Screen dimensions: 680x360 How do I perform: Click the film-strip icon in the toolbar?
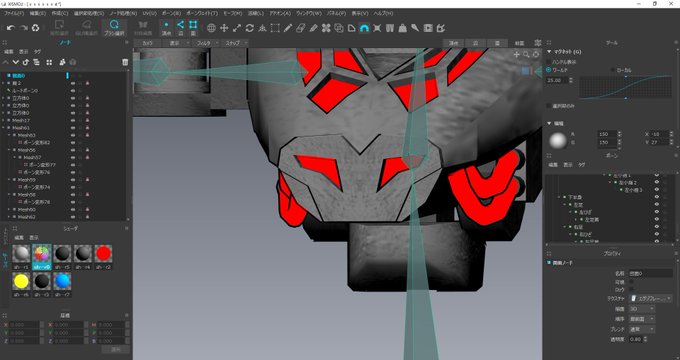(428, 28)
